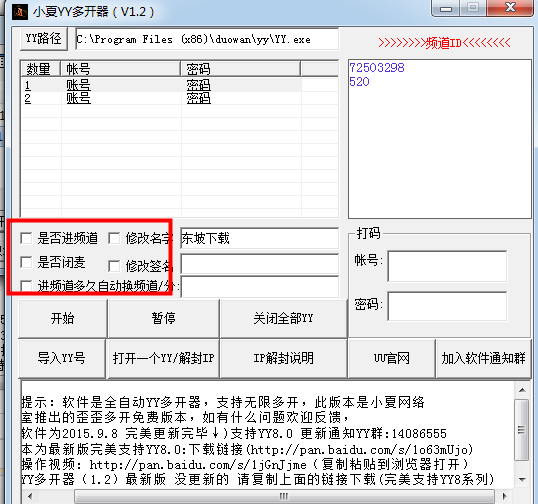Click left arrow of horizontal scrollbar
The width and height of the screenshot is (538, 504).
pos(30,496)
